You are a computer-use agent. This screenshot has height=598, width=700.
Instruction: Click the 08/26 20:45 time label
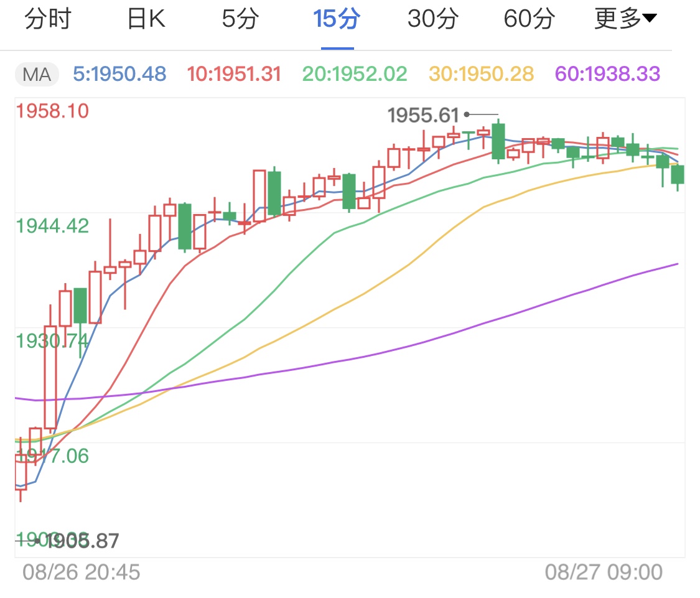click(x=82, y=572)
